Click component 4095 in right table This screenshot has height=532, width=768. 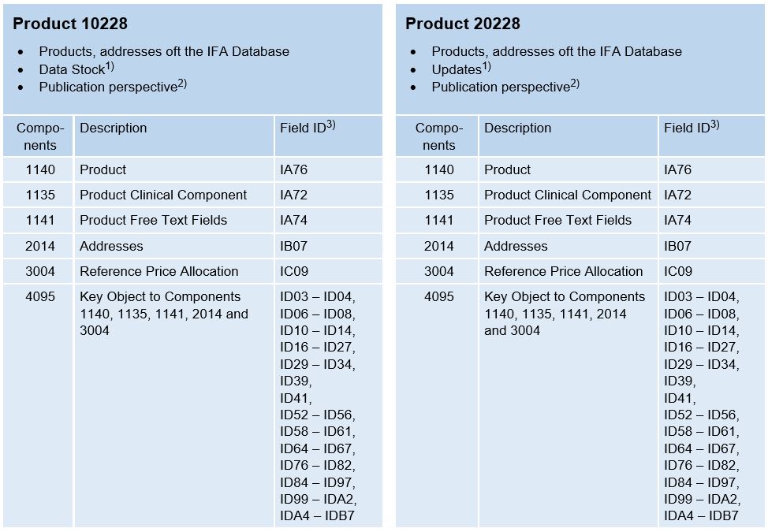click(438, 297)
